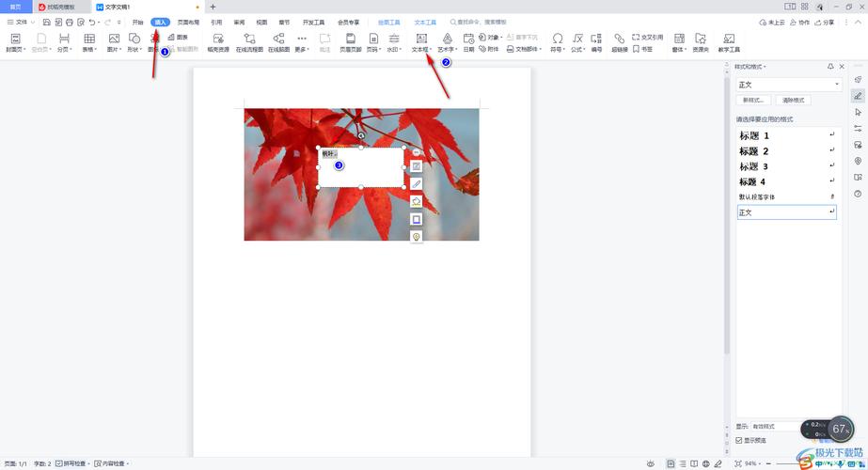This screenshot has width=868, height=470.
Task: Click the shape fill bucket icon
Action: pyautogui.click(x=417, y=201)
